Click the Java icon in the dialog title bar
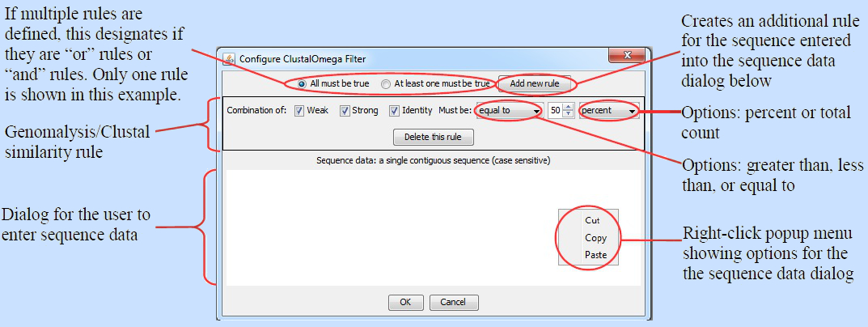This screenshot has width=868, height=327. click(x=229, y=58)
